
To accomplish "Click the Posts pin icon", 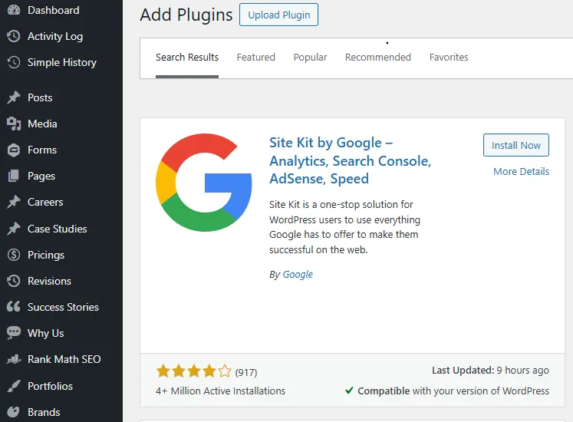I will pos(14,98).
